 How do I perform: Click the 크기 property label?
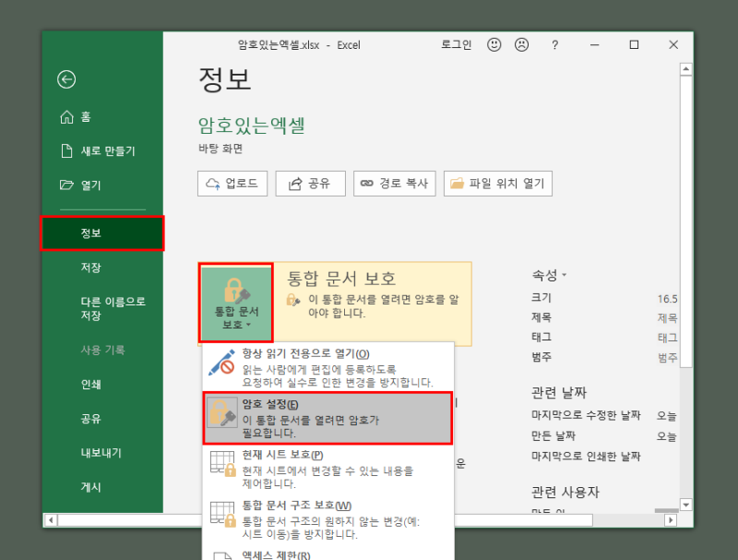click(542, 298)
